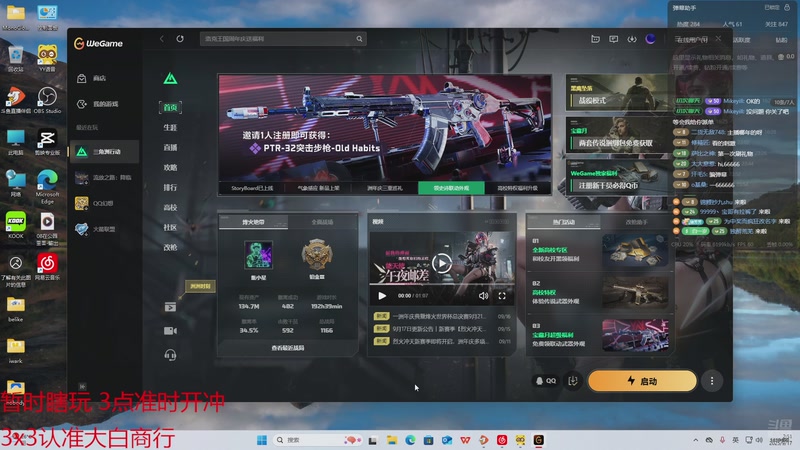The width and height of the screenshot is (800, 450).
Task: Switch to the 高校 tab
Action: pyautogui.click(x=170, y=207)
